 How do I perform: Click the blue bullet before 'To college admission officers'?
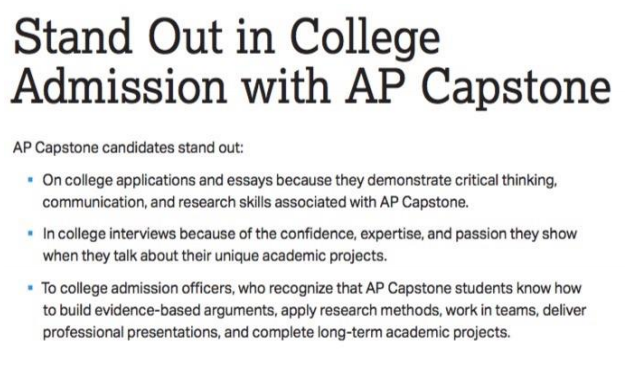tap(30, 287)
